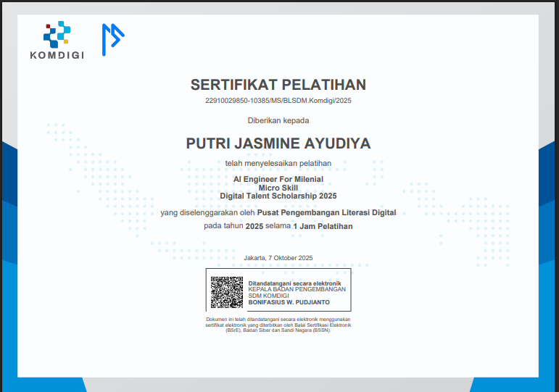Image resolution: width=559 pixels, height=392 pixels.
Task: Click the Micro Skill line
Action: pos(278,188)
